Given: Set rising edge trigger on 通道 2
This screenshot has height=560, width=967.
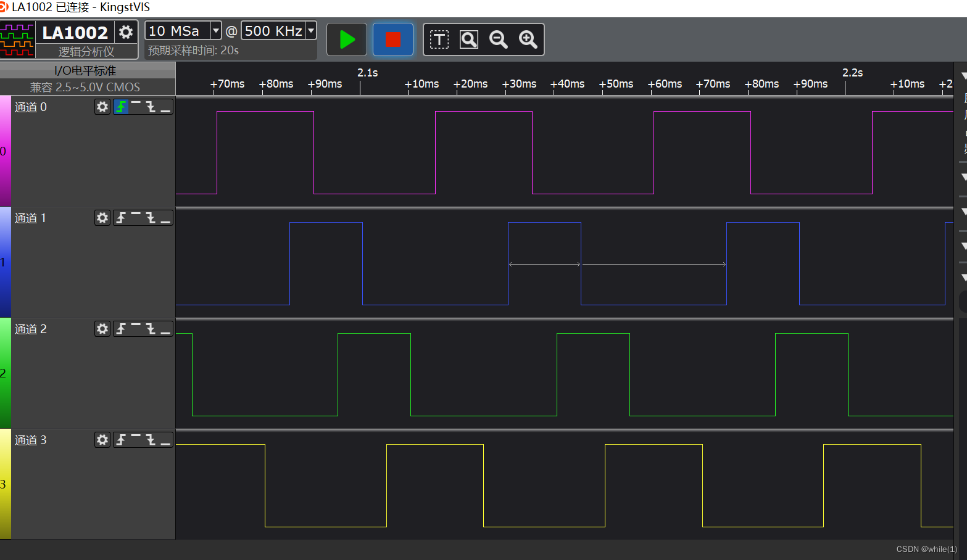Looking at the screenshot, I should (121, 329).
